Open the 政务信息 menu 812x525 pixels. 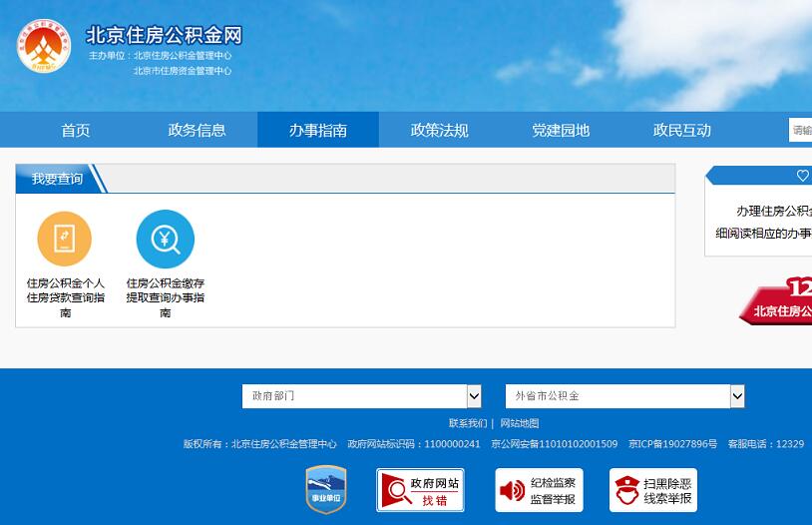(197, 130)
